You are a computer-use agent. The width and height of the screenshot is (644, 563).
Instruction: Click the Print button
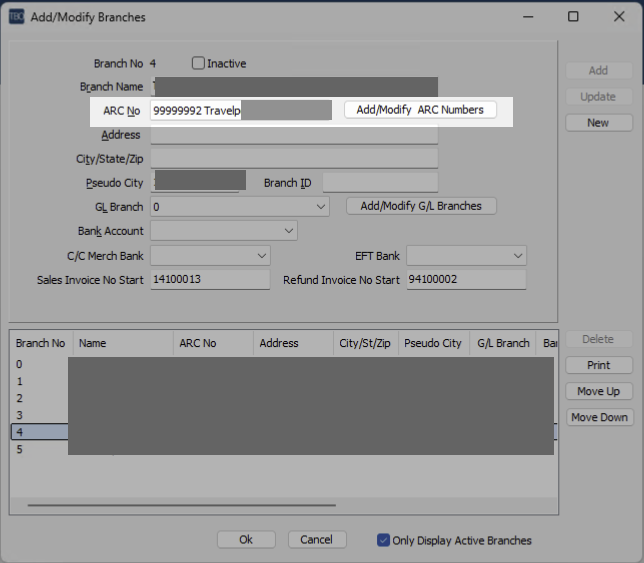click(x=598, y=365)
